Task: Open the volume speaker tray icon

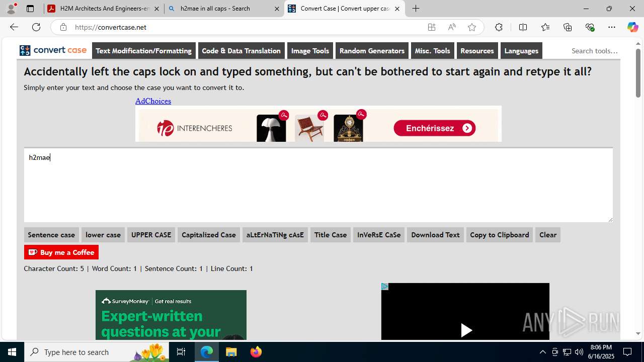Action: 579,352
